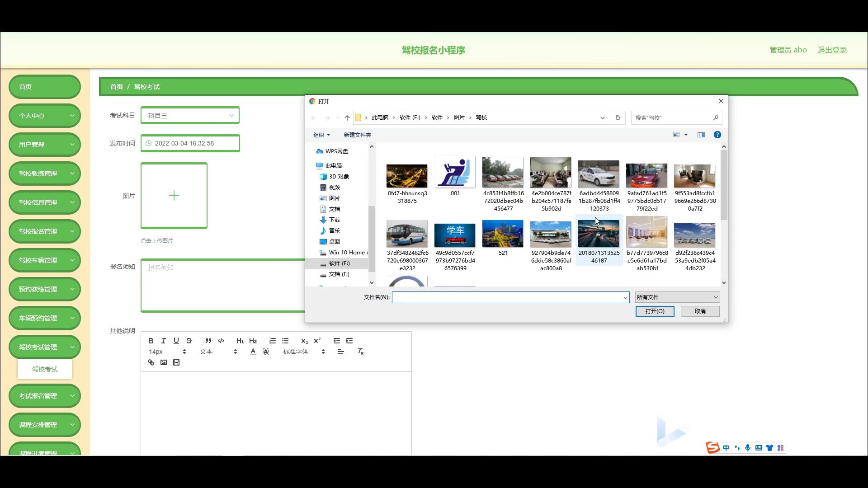Open the 所有文件 file type dropdown
The width and height of the screenshot is (868, 488).
[x=677, y=297]
